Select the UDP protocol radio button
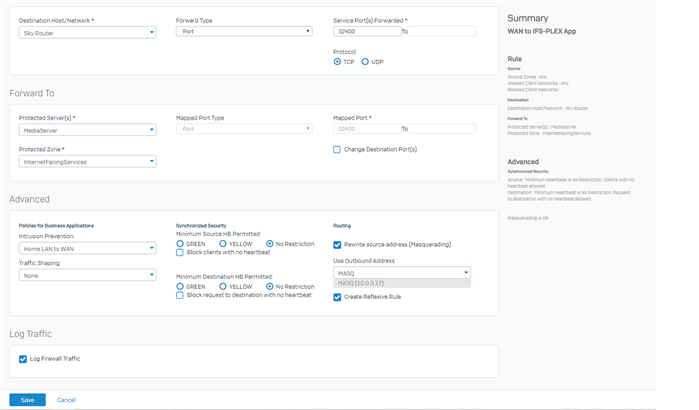Image resolution: width=699 pixels, height=410 pixels. [x=365, y=62]
